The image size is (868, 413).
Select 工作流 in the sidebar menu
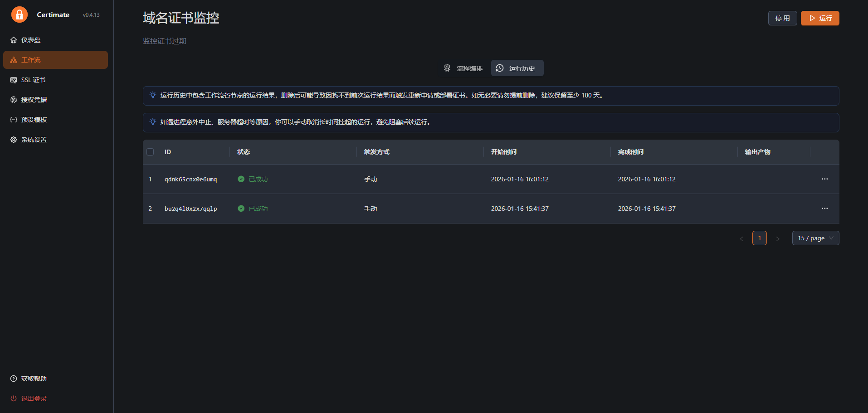pyautogui.click(x=55, y=60)
